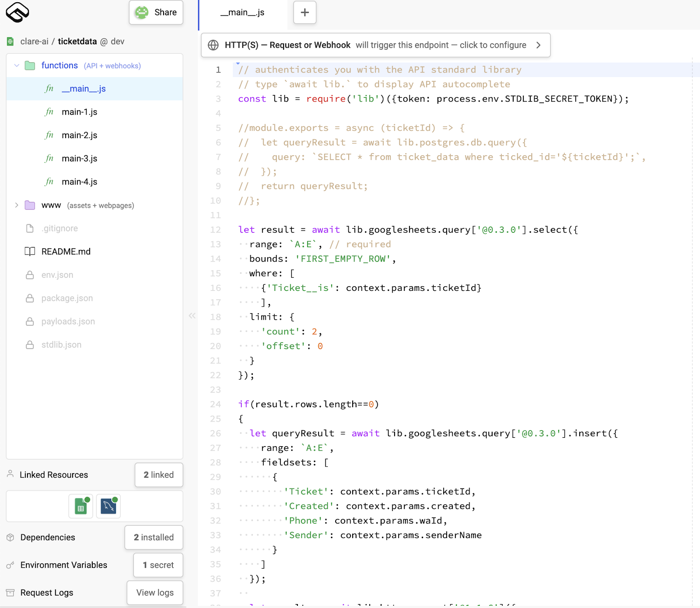700x608 pixels.
Task: Collapse the functions folder
Action: pyautogui.click(x=17, y=66)
